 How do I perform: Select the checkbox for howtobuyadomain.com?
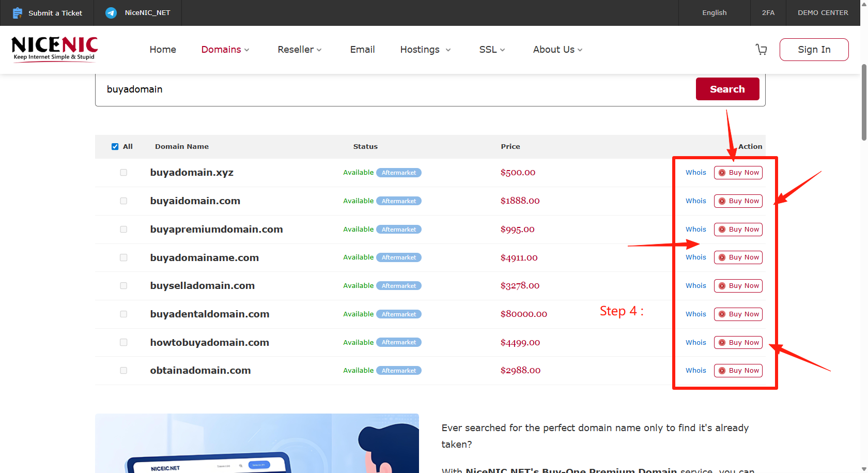(x=123, y=342)
